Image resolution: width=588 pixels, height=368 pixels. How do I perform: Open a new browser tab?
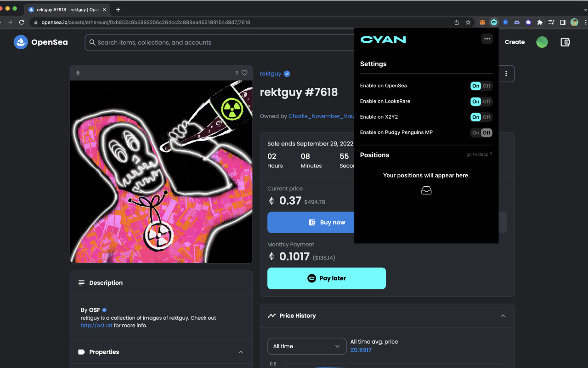(x=118, y=9)
